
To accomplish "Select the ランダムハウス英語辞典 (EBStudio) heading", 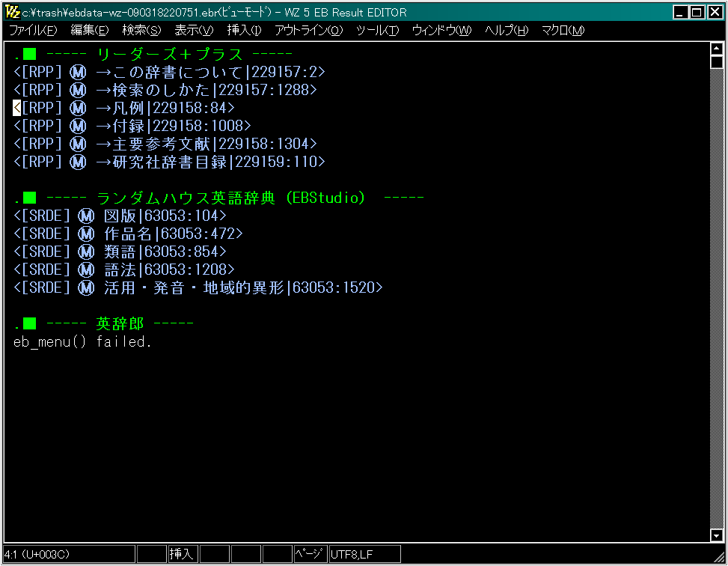I will pos(230,198).
